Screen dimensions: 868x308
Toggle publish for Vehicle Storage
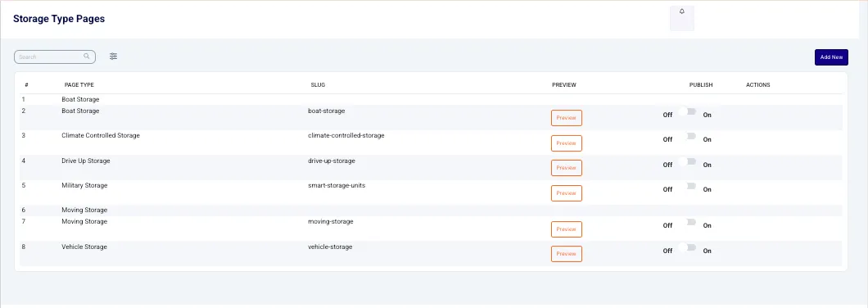pyautogui.click(x=688, y=247)
